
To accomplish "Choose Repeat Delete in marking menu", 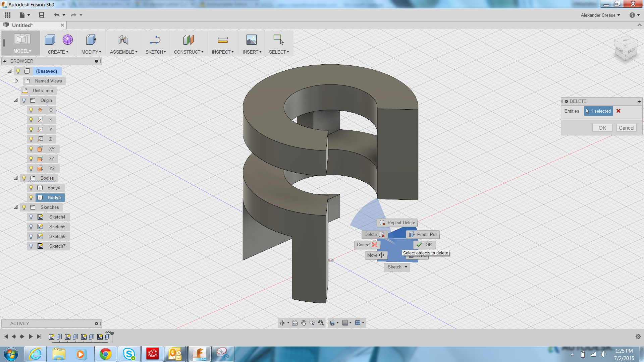I will click(x=397, y=223).
